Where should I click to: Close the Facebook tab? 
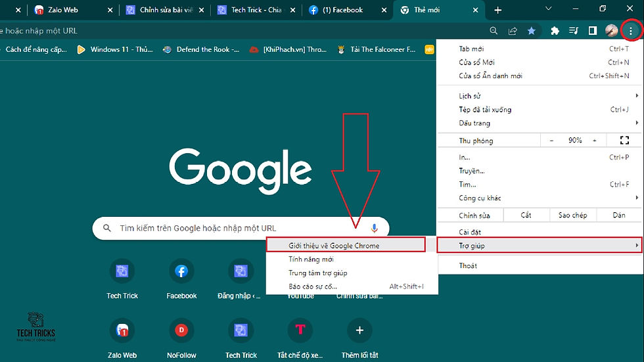click(x=384, y=10)
